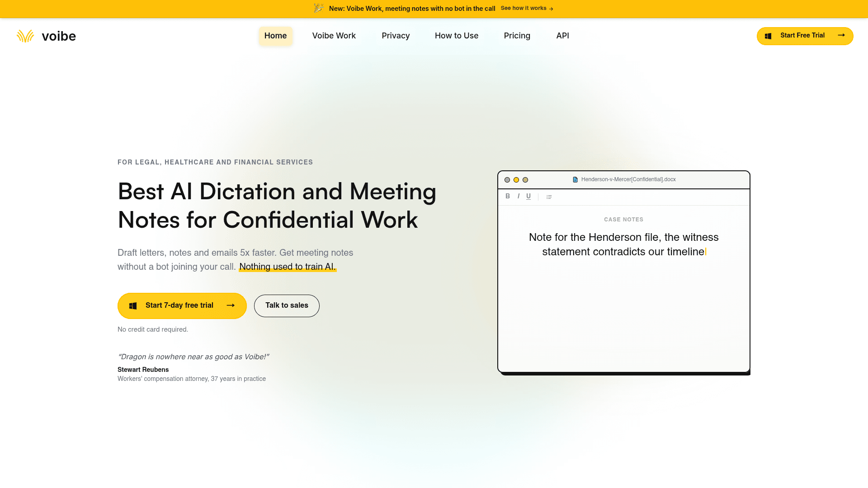Click the 'No credit card required.' text

(x=153, y=329)
